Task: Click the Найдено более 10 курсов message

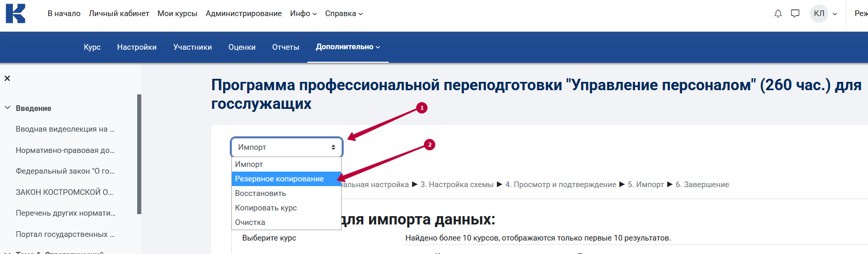Action: point(538,238)
